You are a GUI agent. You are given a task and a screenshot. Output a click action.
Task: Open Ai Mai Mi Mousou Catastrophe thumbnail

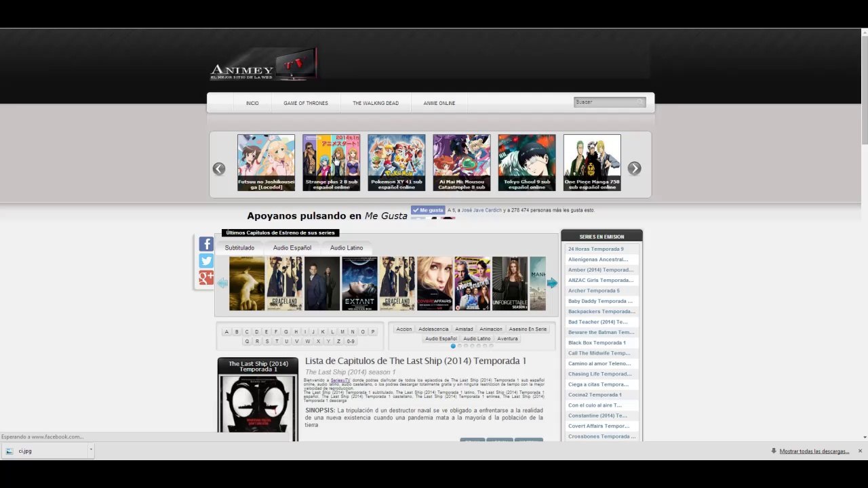coord(462,163)
